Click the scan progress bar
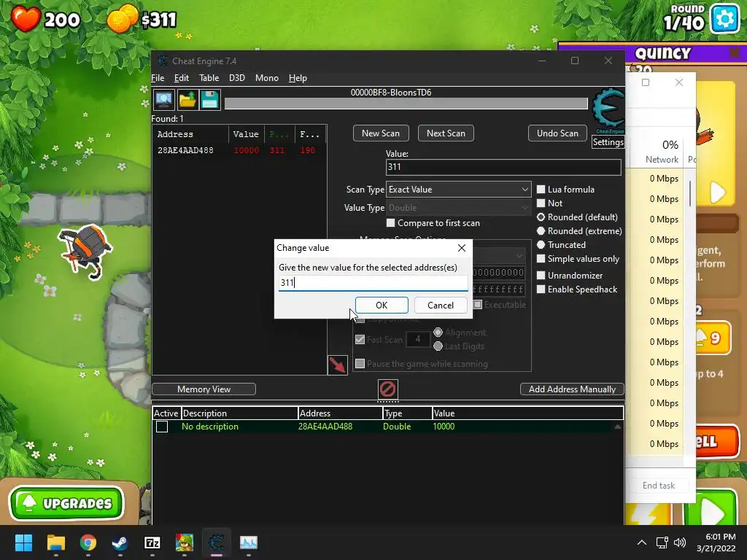Screen dimensions: 747x560 [406, 104]
